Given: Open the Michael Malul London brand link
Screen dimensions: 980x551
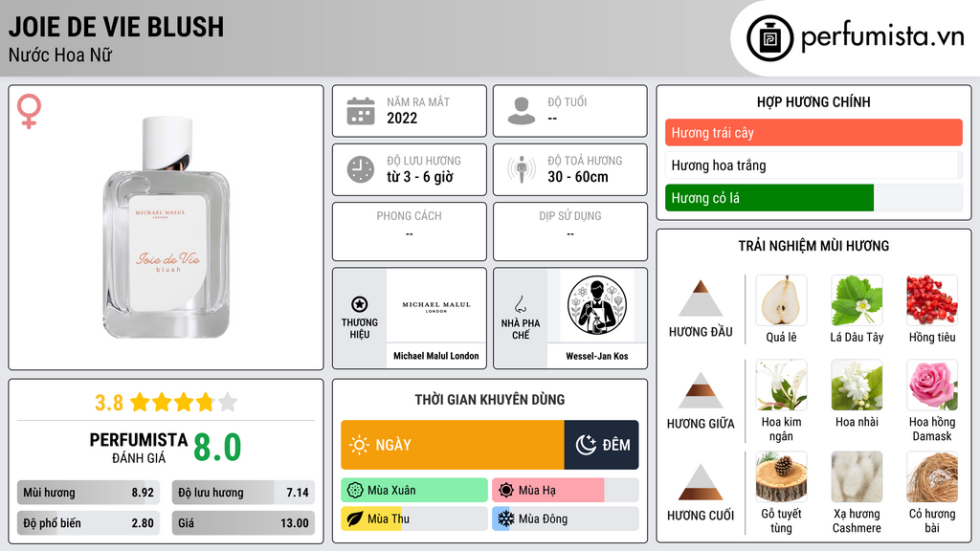Looking at the screenshot, I should point(436,356).
